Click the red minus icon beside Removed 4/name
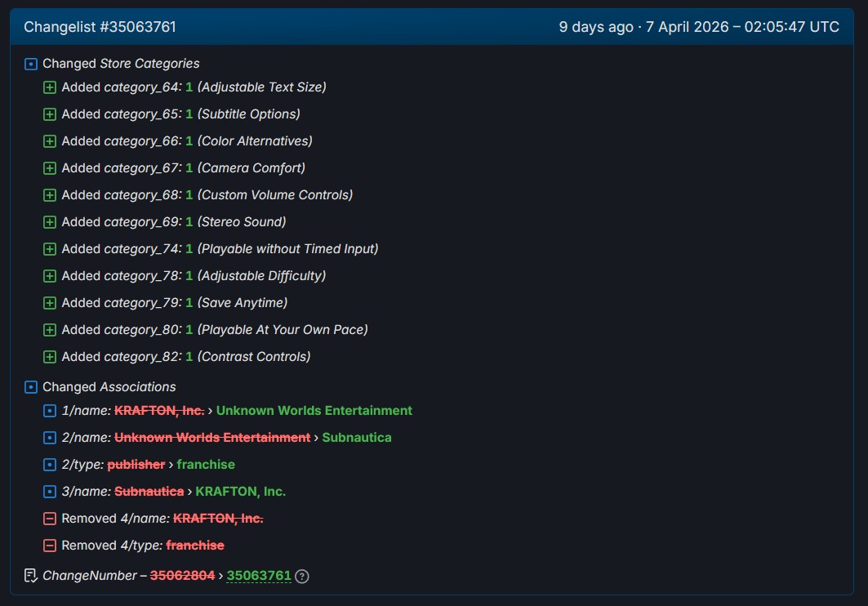The height and width of the screenshot is (606, 868). [x=50, y=519]
